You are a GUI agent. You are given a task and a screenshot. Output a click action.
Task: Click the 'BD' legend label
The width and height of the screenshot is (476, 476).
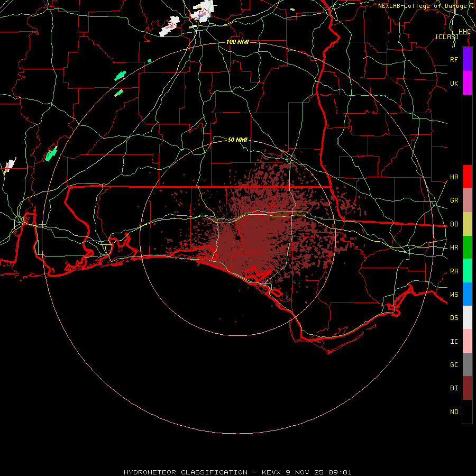[x=454, y=224]
